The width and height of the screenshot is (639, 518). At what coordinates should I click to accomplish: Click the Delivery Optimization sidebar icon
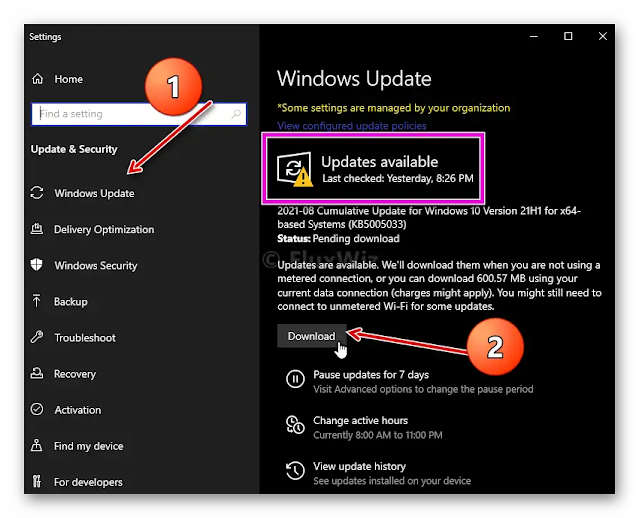pyautogui.click(x=37, y=229)
